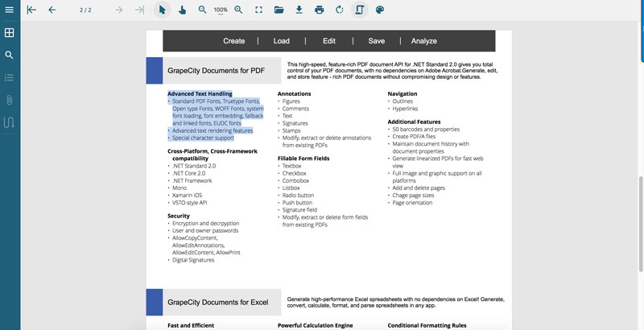644x330 pixels.
Task: Click the Outlines bullet under Navigation
Action: [x=402, y=101]
